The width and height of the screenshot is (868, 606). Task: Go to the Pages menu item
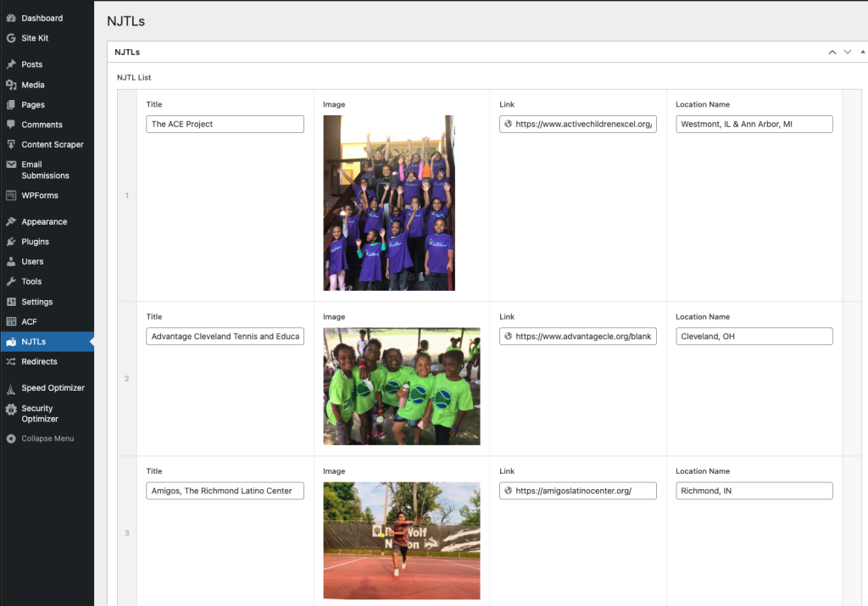pyautogui.click(x=47, y=104)
